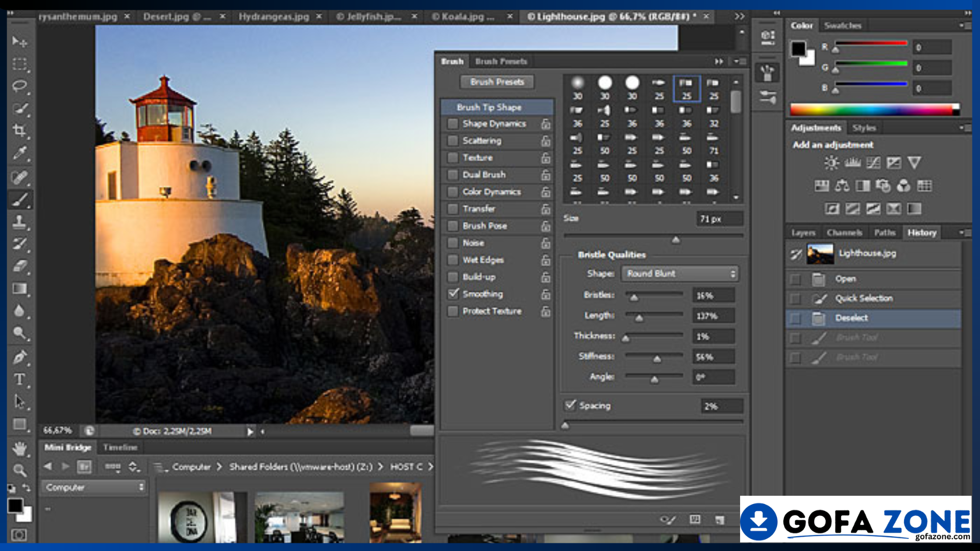Switch to the Timeline tab
Screen dimensions: 980x551
pyautogui.click(x=120, y=447)
